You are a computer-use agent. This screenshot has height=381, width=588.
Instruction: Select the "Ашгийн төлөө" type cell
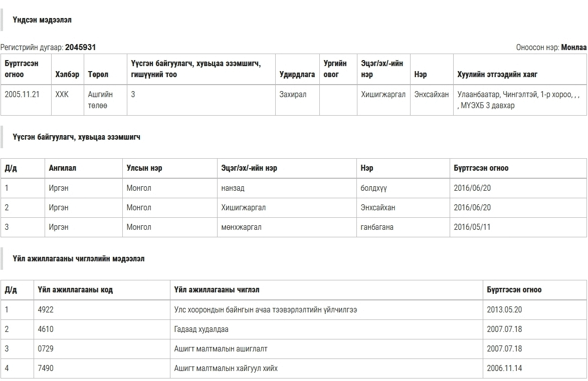pyautogui.click(x=100, y=100)
